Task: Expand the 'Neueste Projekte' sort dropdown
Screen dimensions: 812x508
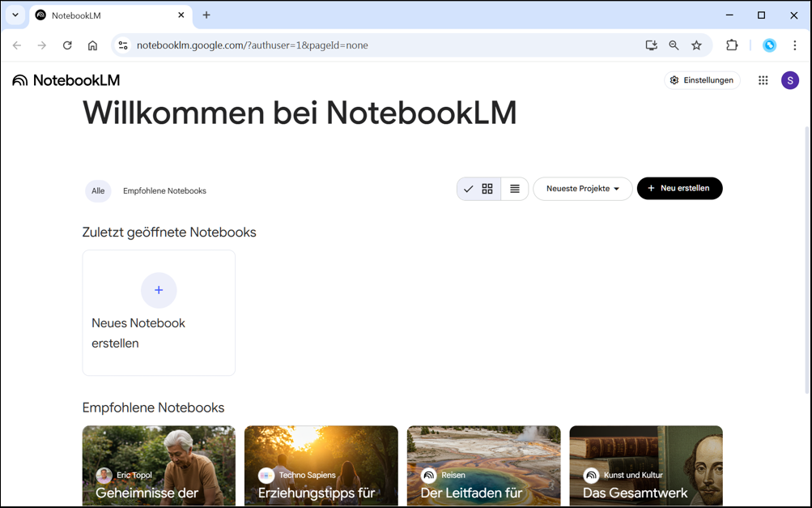Action: tap(582, 189)
